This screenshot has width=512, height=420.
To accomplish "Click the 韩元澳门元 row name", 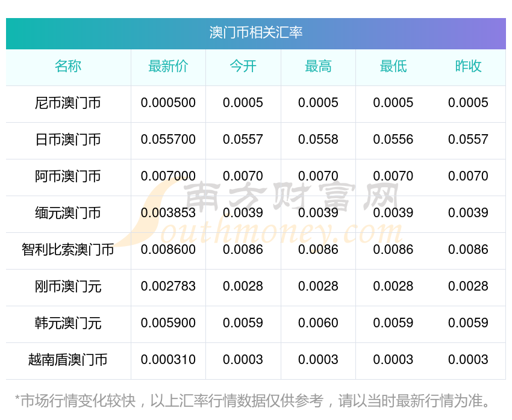I will (x=68, y=323).
